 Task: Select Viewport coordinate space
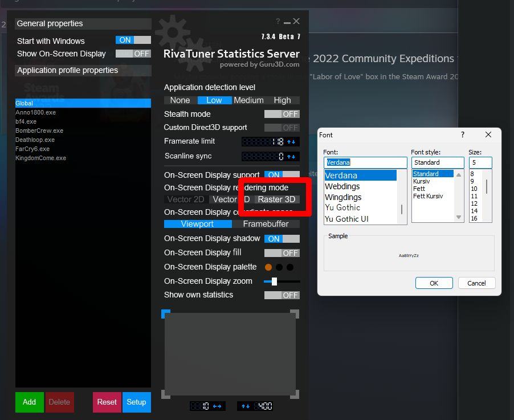pyautogui.click(x=197, y=224)
